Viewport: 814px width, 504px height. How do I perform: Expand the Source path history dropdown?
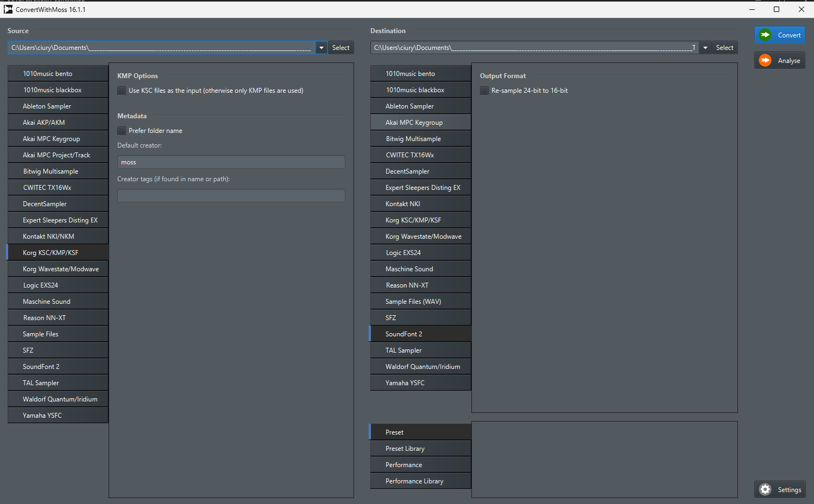click(321, 48)
